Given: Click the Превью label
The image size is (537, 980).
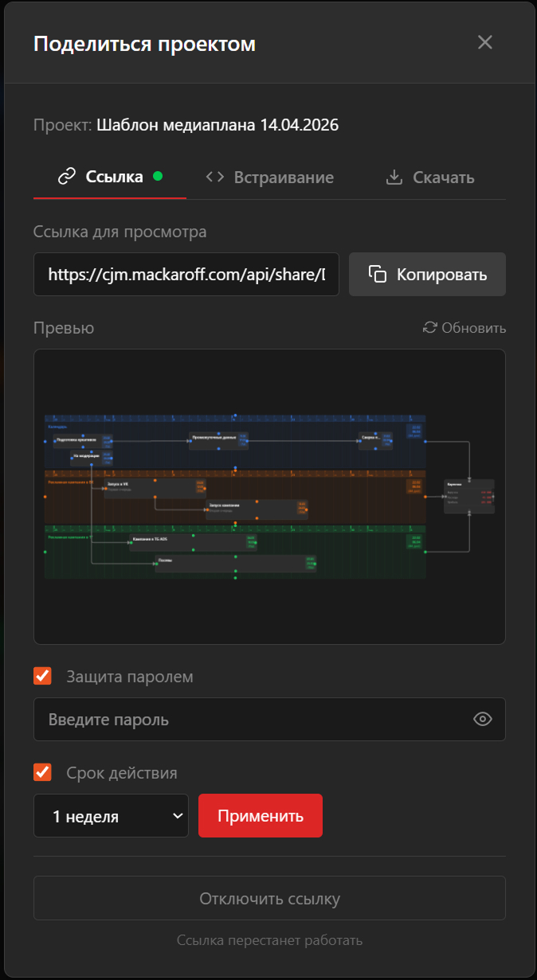Looking at the screenshot, I should tap(64, 328).
